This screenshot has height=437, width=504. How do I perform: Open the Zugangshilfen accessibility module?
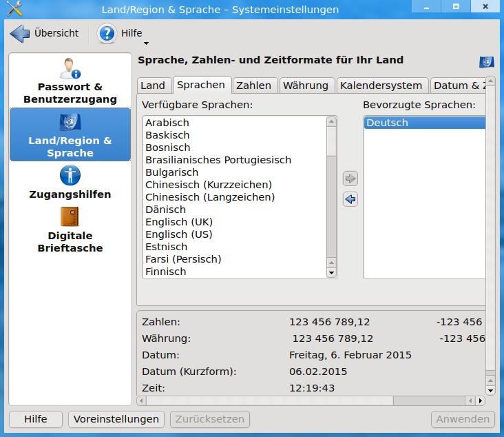coord(70,182)
